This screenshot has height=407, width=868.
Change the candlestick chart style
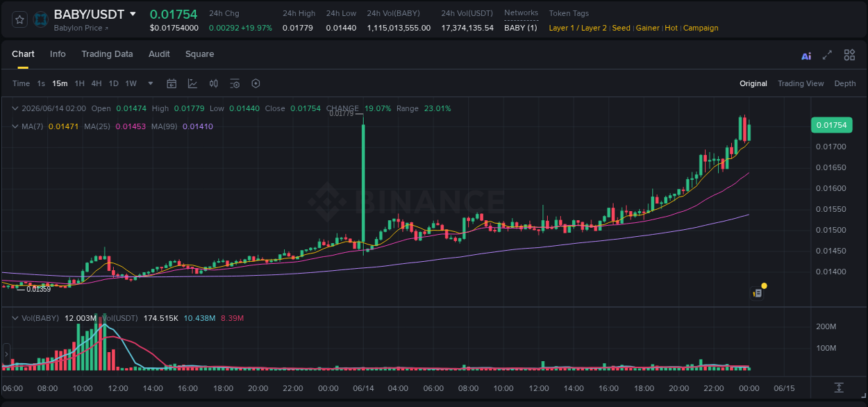pyautogui.click(x=214, y=83)
